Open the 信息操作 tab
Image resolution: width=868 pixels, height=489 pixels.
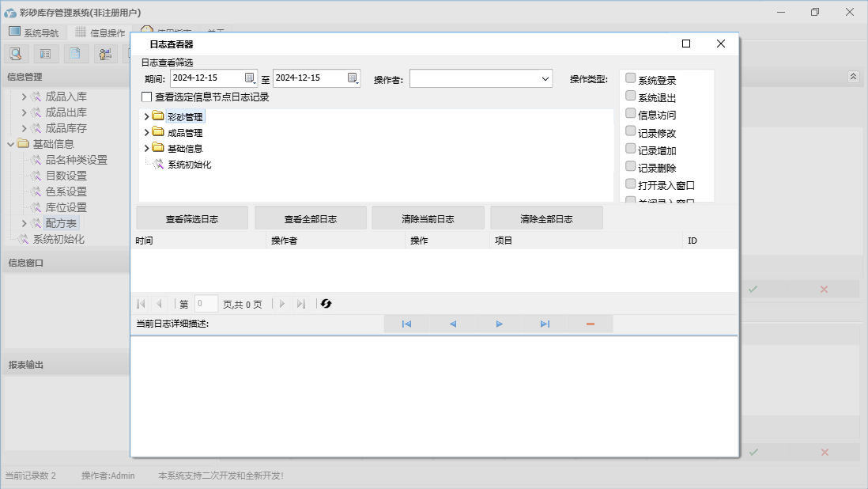[100, 32]
